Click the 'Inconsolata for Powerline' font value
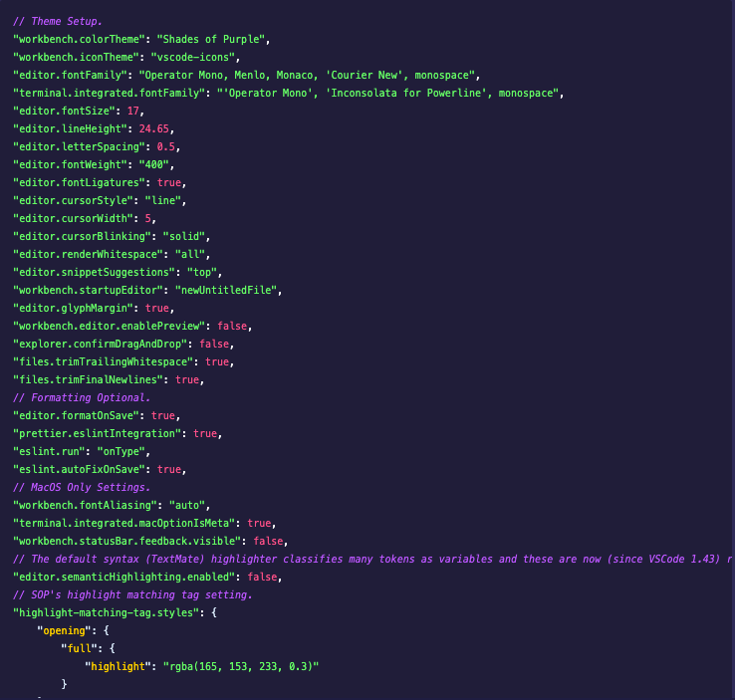 click(x=406, y=93)
